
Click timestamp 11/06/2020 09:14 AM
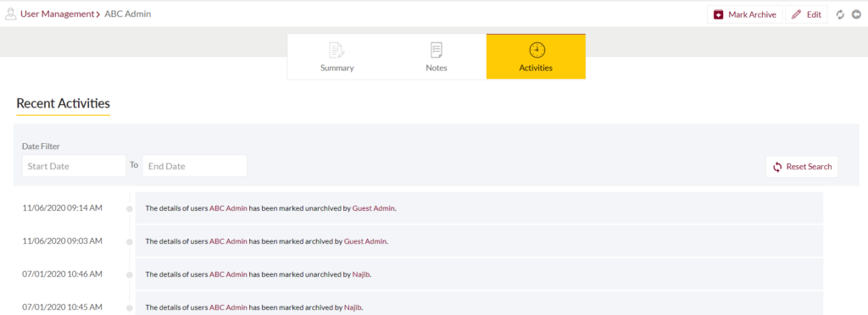(x=62, y=207)
